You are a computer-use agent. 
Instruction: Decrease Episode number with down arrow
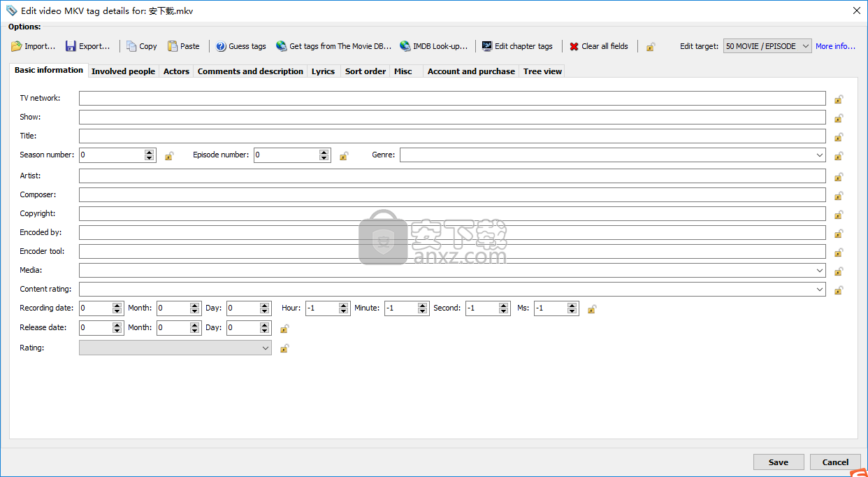(324, 158)
